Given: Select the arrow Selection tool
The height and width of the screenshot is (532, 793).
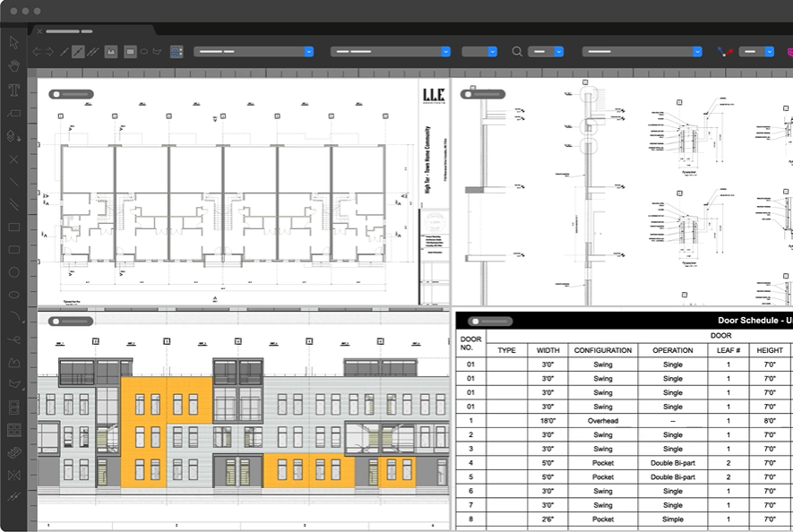Looking at the screenshot, I should click(x=13, y=42).
